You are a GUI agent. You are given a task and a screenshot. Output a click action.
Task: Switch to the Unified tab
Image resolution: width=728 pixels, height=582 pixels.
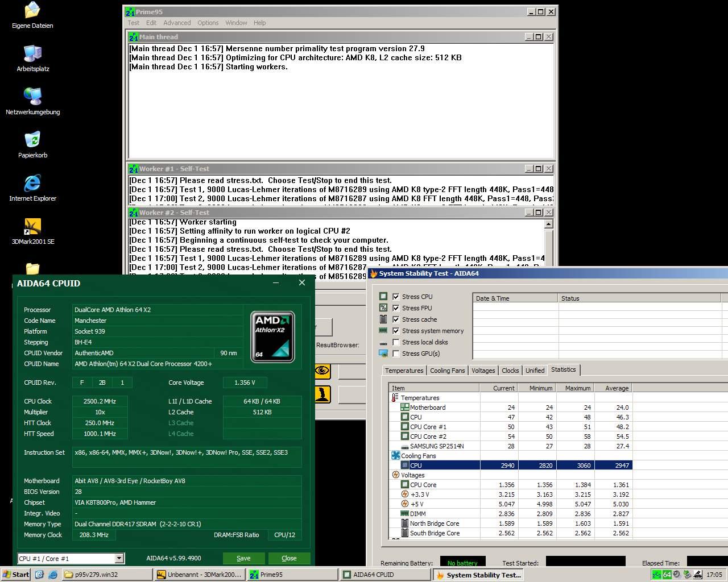(535, 371)
